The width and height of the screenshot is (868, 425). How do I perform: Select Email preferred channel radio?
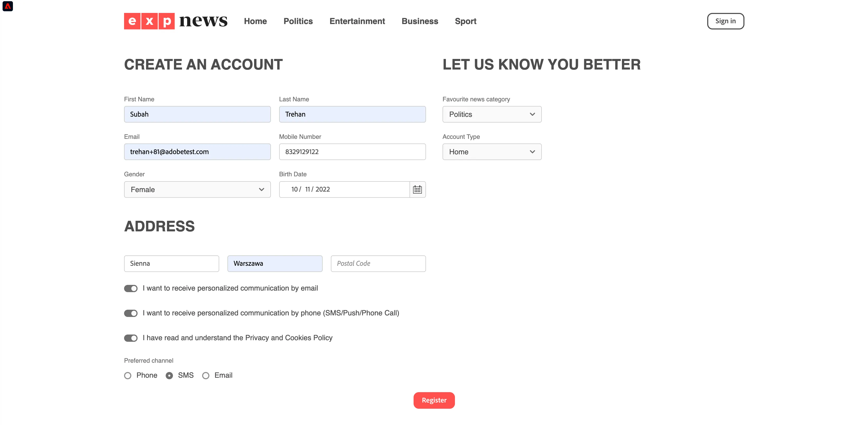tap(206, 375)
